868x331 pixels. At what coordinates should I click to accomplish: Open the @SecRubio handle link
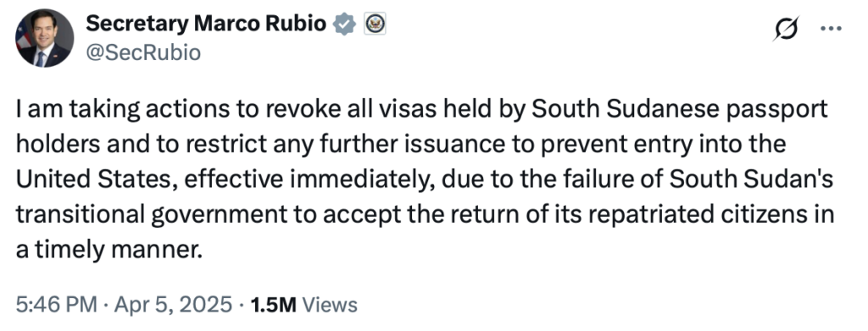tap(142, 53)
